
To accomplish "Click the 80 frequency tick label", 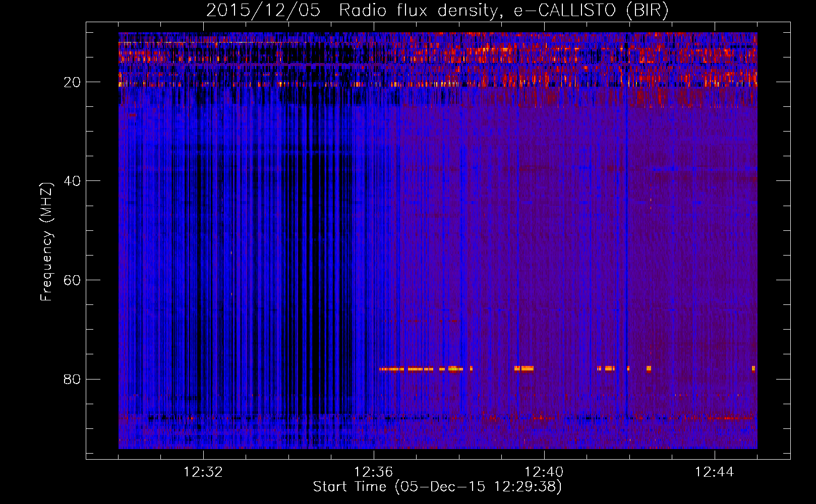I will (72, 379).
